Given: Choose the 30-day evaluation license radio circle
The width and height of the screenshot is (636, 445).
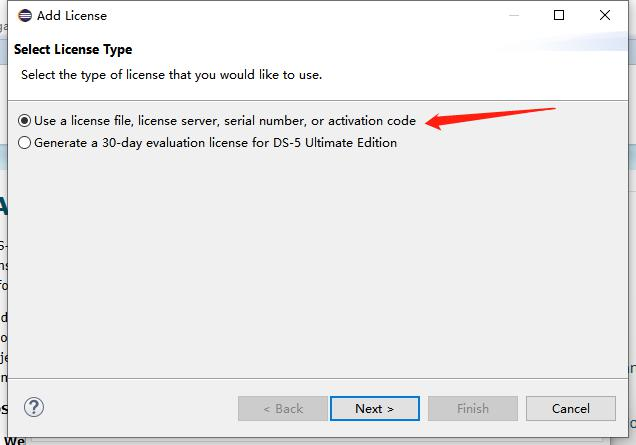Looking at the screenshot, I should [x=25, y=143].
